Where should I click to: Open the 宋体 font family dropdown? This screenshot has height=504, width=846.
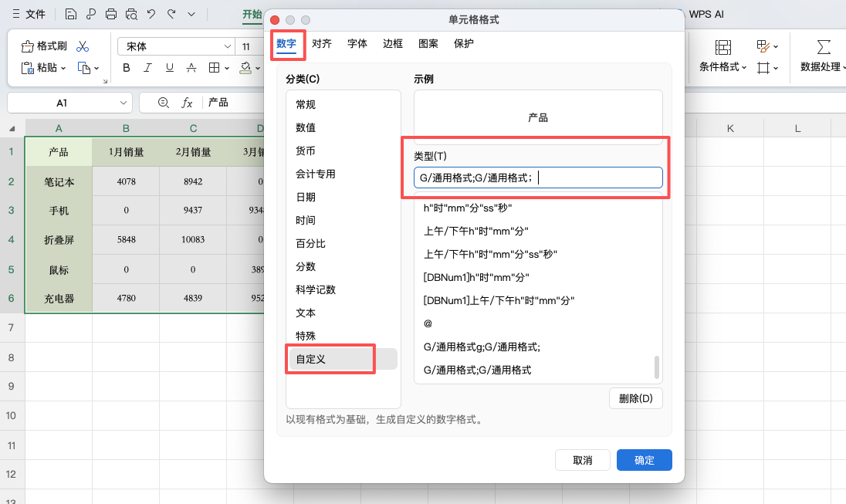pos(175,46)
